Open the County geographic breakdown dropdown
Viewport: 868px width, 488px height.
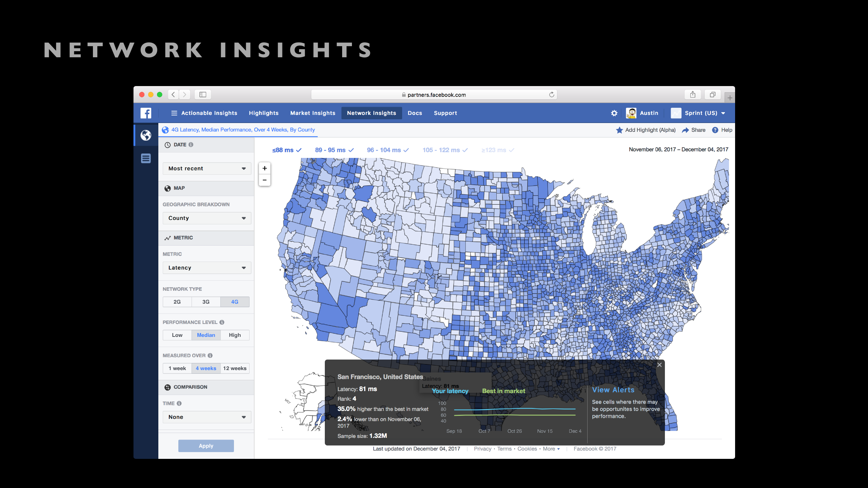(x=207, y=218)
